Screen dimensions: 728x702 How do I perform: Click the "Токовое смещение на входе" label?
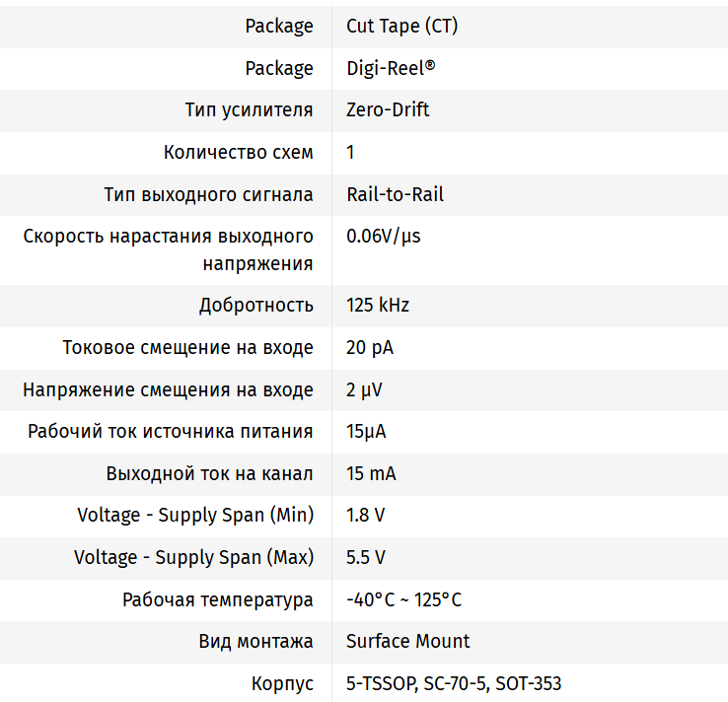[x=187, y=347]
